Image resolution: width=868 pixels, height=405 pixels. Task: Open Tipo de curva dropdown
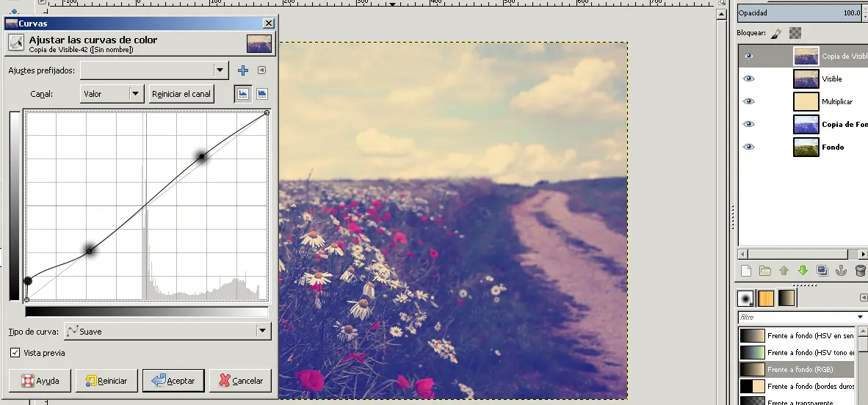(167, 332)
